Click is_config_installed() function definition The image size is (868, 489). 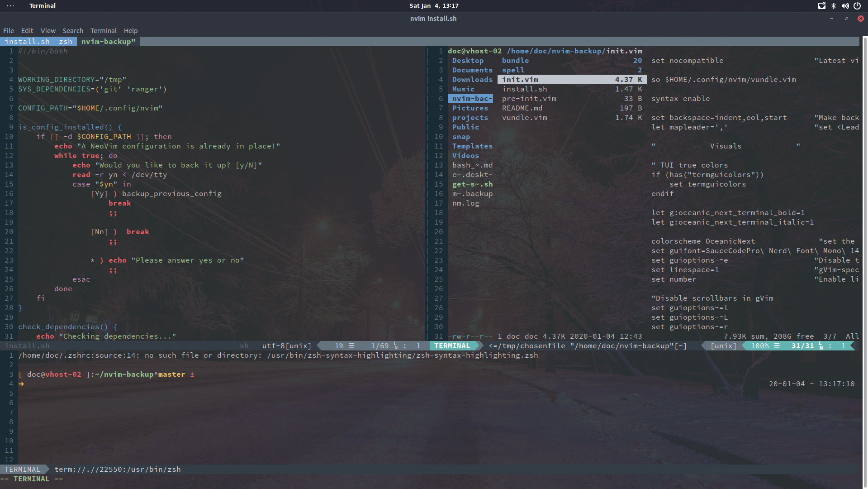point(70,127)
